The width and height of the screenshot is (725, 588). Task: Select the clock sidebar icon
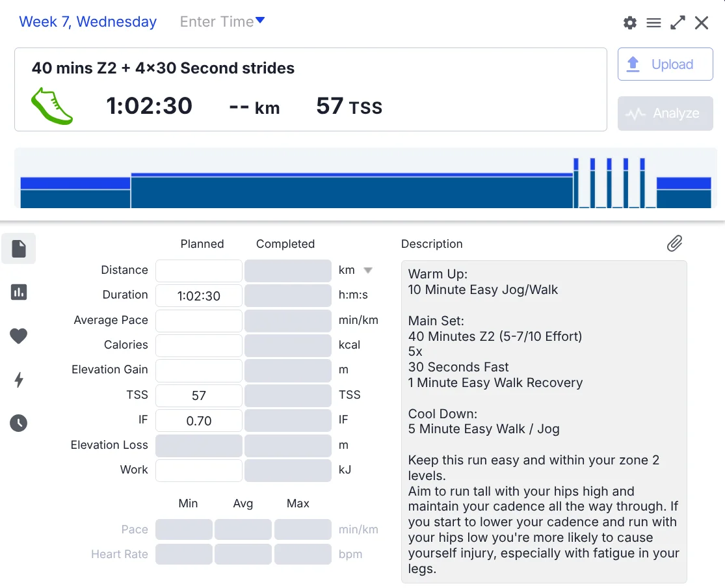19,423
